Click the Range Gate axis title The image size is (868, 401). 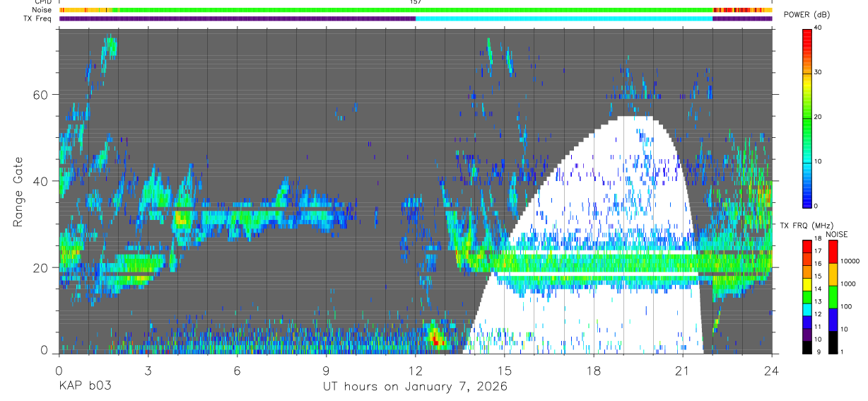[20, 192]
